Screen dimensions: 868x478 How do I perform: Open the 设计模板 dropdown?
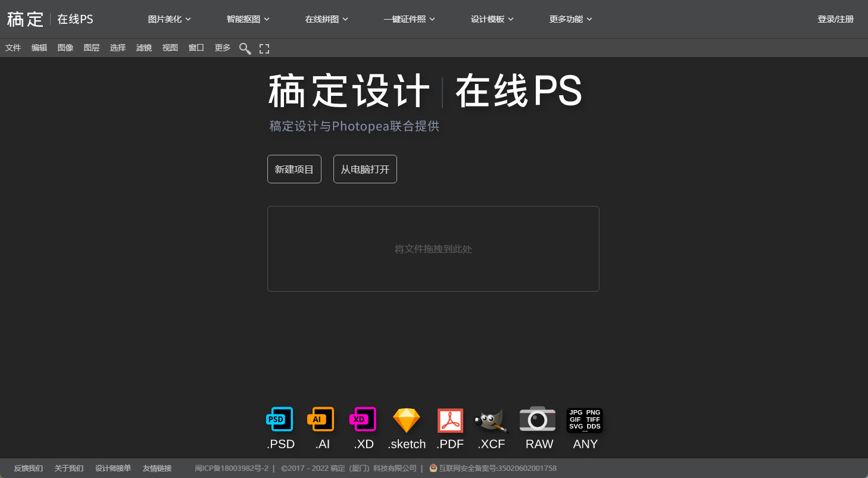[x=492, y=18]
